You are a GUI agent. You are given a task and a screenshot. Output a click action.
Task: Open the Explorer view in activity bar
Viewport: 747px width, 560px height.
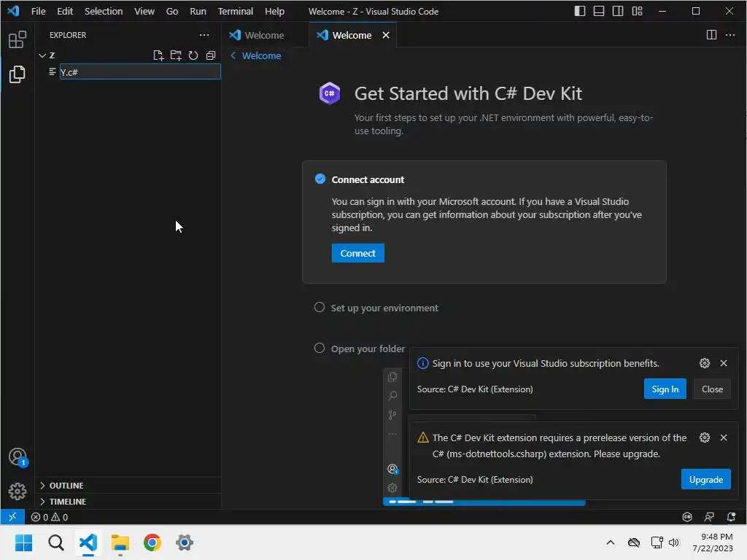18,74
